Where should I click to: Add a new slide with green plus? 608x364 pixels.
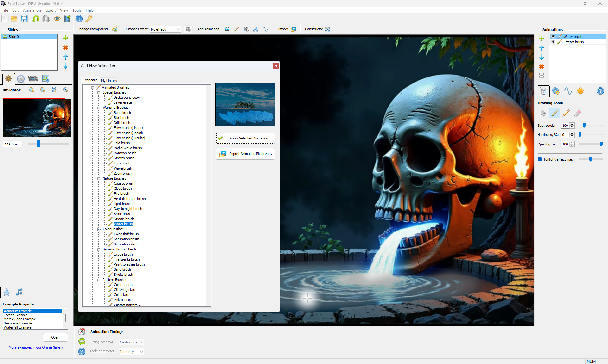click(x=65, y=38)
